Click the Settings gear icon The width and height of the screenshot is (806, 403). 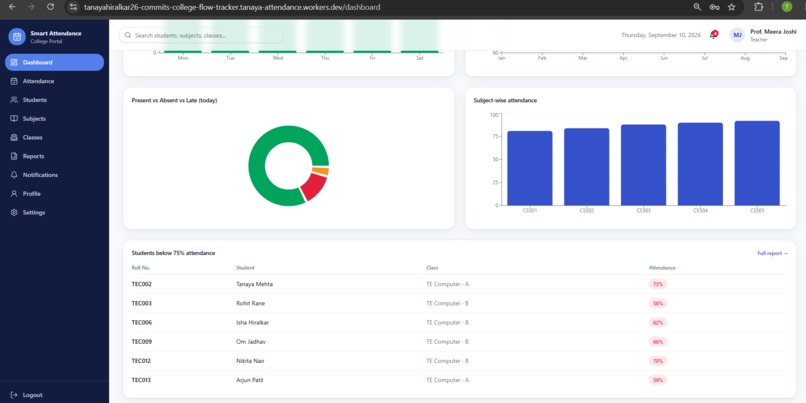[14, 212]
